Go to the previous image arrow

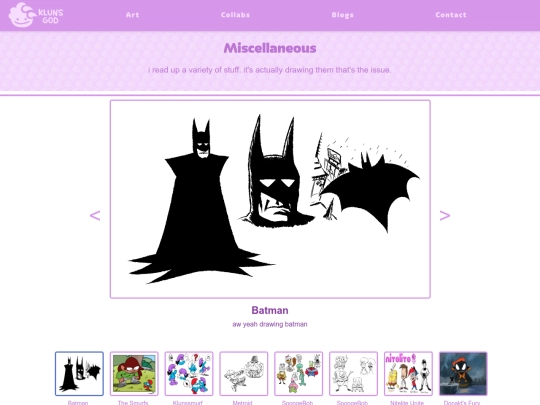click(x=95, y=216)
